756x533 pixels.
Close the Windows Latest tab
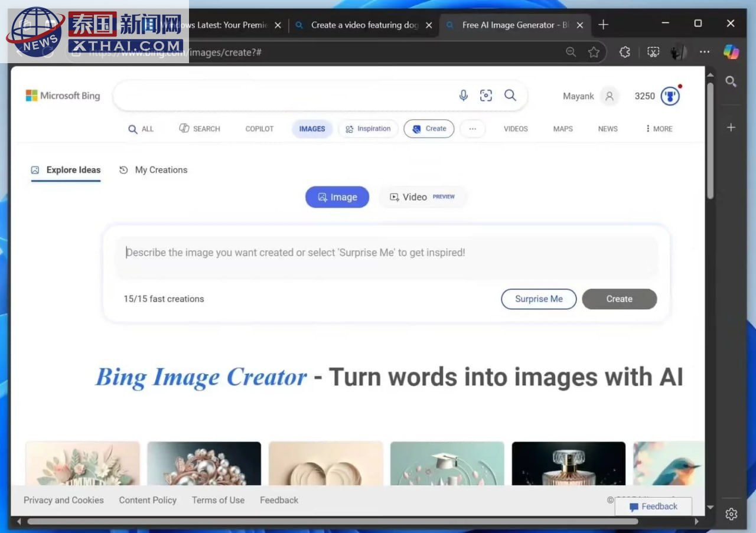click(278, 25)
